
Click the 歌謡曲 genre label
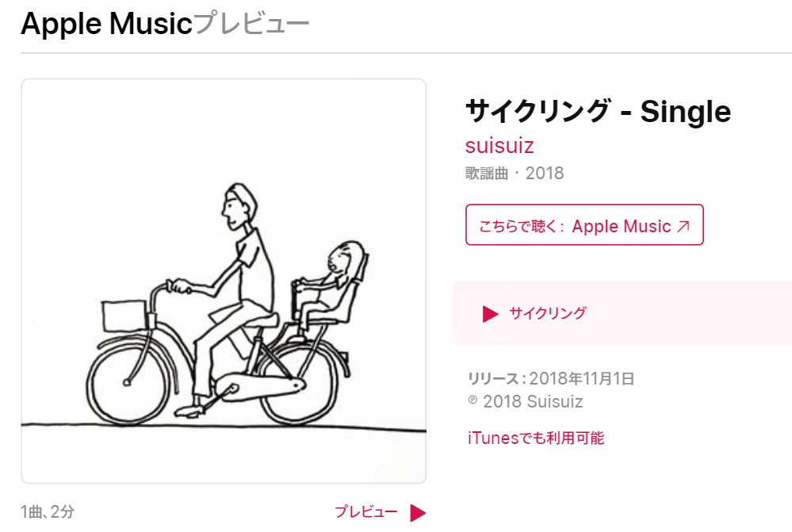[487, 174]
